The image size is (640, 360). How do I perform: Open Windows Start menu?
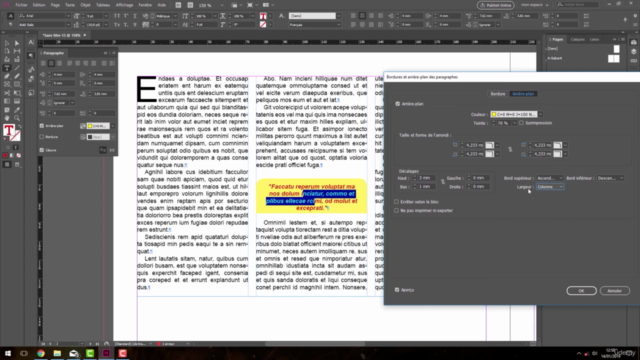click(x=8, y=353)
